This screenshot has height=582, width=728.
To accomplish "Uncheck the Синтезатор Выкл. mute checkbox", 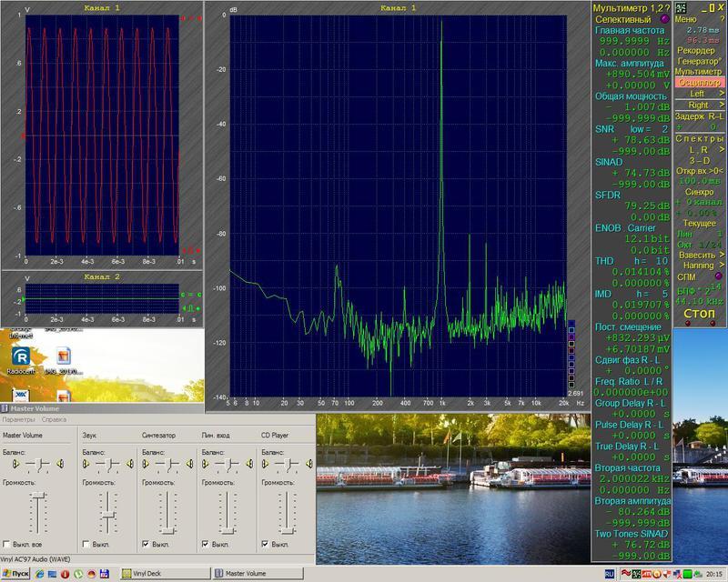I will [146, 544].
